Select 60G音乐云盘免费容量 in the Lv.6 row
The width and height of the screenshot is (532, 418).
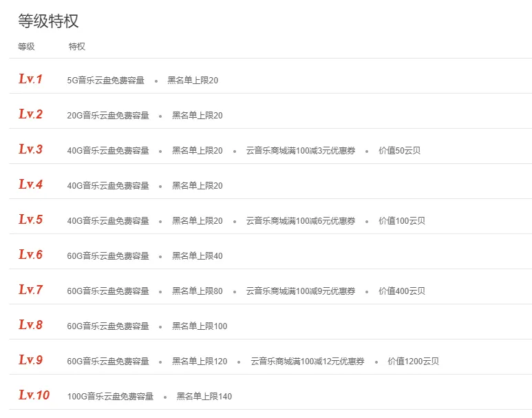108,256
